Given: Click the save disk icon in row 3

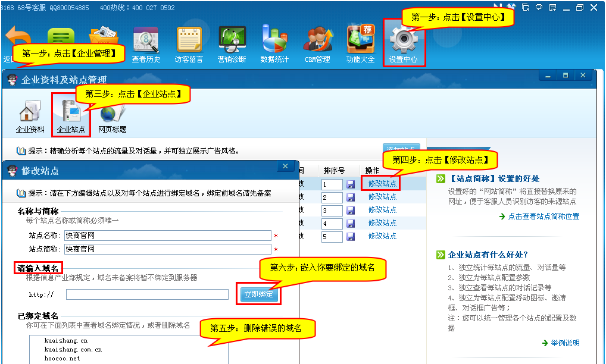Looking at the screenshot, I should [351, 211].
